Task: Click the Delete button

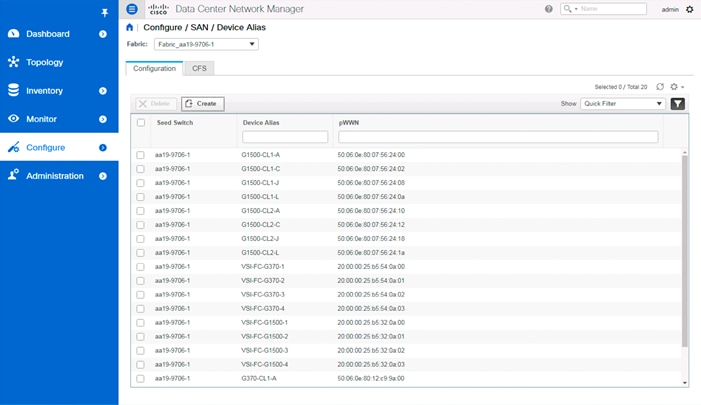Action: (x=156, y=104)
